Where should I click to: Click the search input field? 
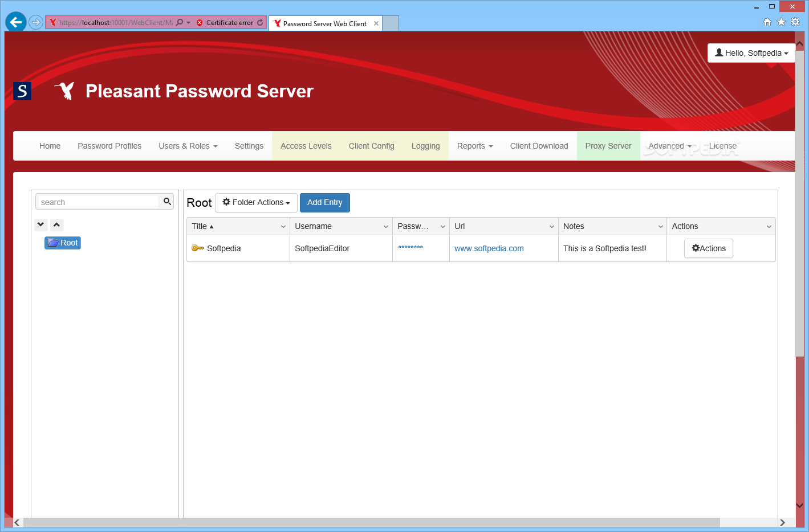(98, 202)
